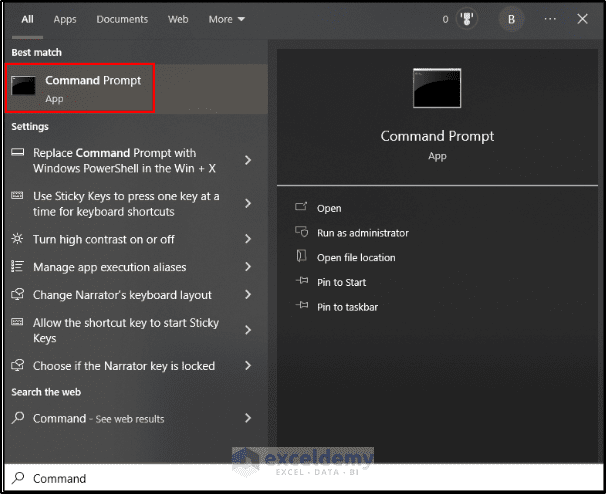Expand arrow for Allow the shortcut key setting
Viewport: 606px width, 494px height.
[x=248, y=330]
